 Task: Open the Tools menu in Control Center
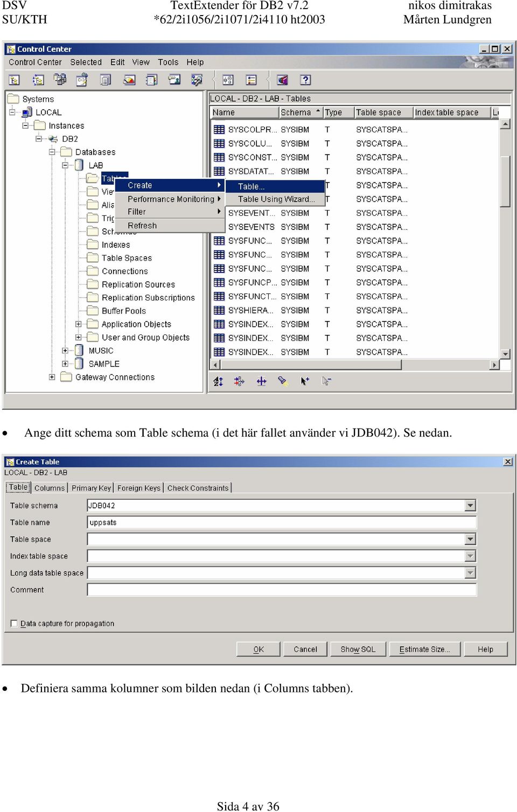point(168,62)
